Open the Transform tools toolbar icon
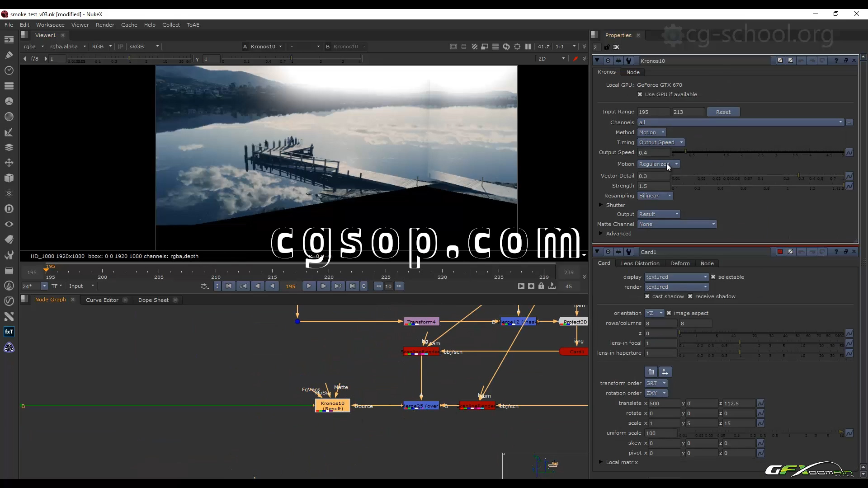Viewport: 868px width, 488px height. (9, 163)
